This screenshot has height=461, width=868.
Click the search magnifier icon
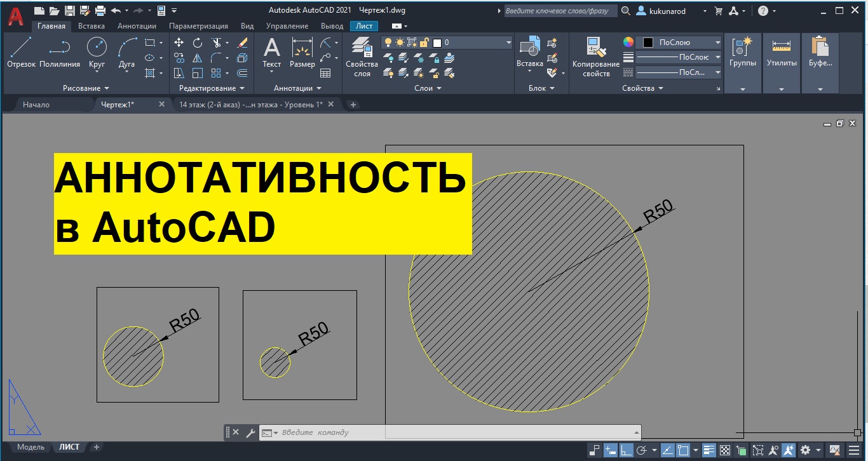(626, 11)
